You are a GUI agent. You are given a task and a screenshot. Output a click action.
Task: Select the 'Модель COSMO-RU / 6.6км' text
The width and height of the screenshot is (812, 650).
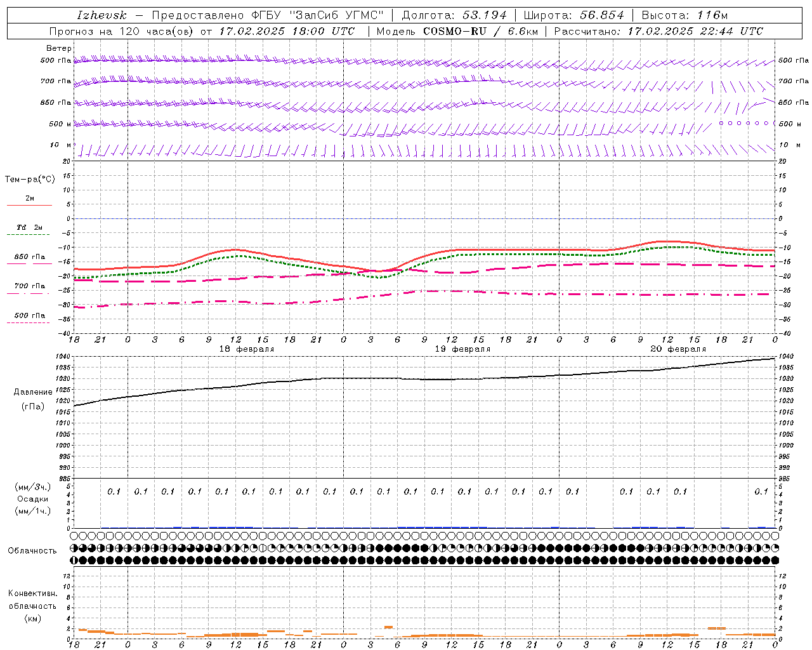(457, 31)
